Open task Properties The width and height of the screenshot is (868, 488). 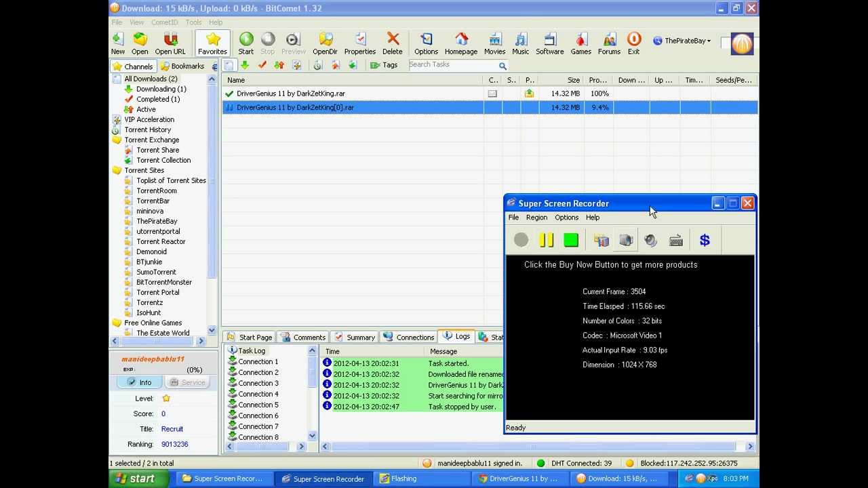point(360,43)
